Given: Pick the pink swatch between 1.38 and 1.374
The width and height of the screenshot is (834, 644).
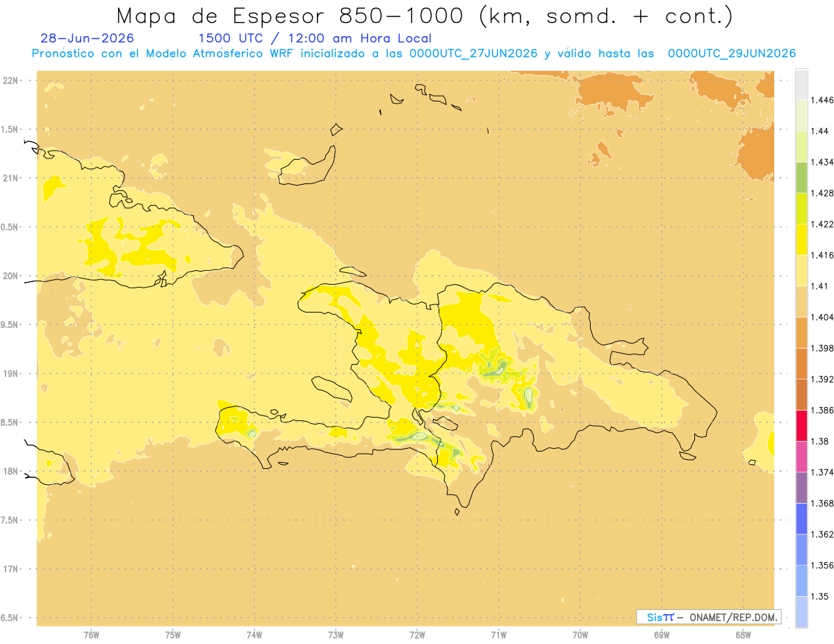Looking at the screenshot, I should click(x=801, y=456).
